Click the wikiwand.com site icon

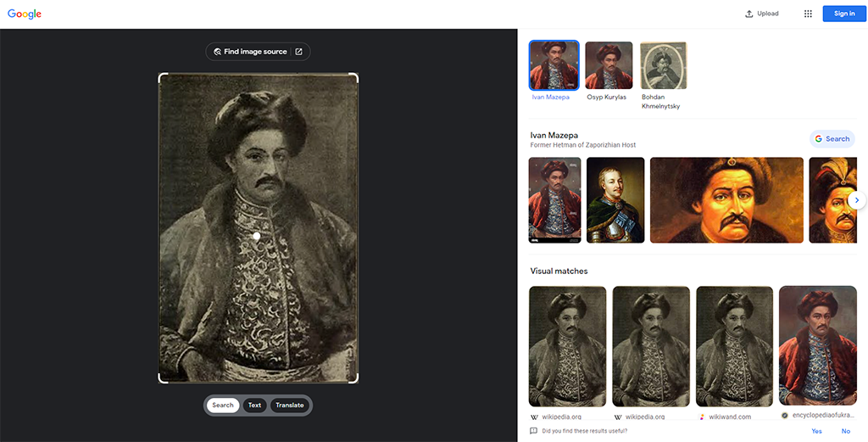(700, 417)
